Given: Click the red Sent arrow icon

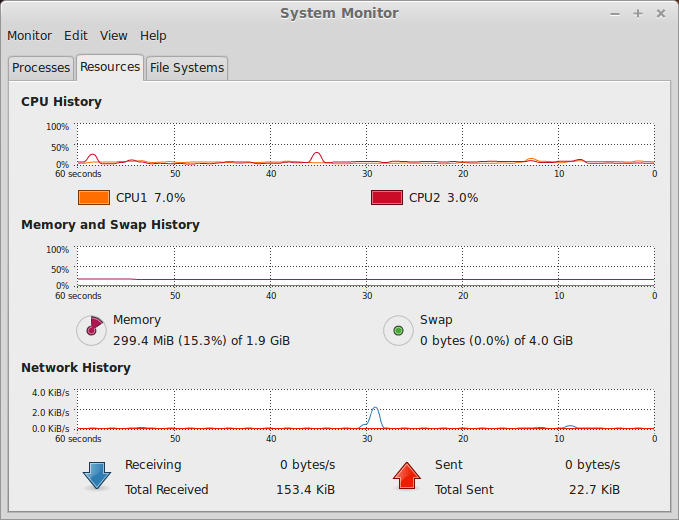Looking at the screenshot, I should coord(407,476).
